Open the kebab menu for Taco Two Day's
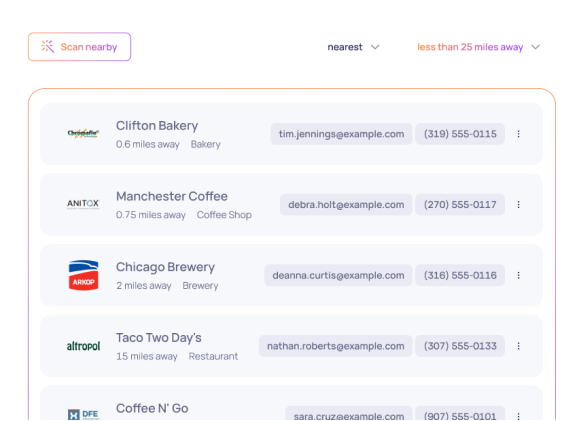The height and width of the screenshot is (421, 584). point(518,346)
